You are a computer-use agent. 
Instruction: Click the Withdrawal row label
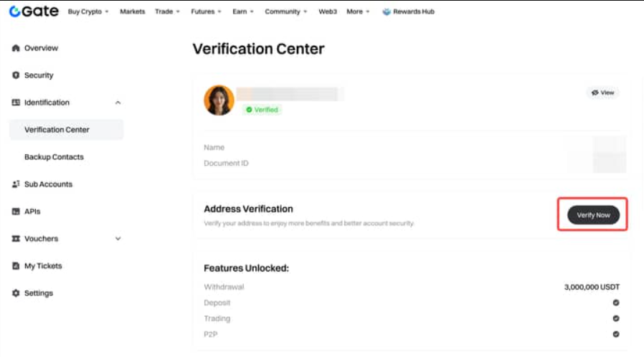point(224,287)
